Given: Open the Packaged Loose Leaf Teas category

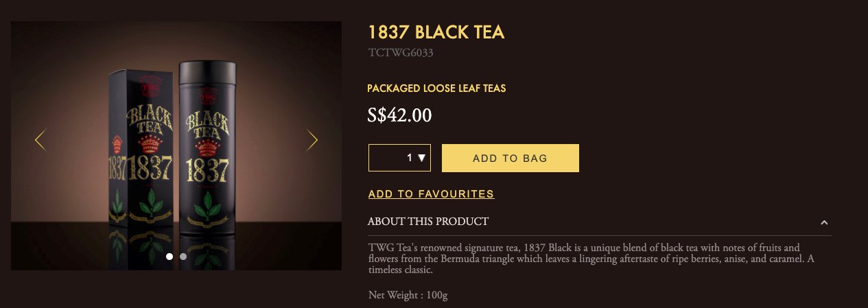Looking at the screenshot, I should pos(436,88).
